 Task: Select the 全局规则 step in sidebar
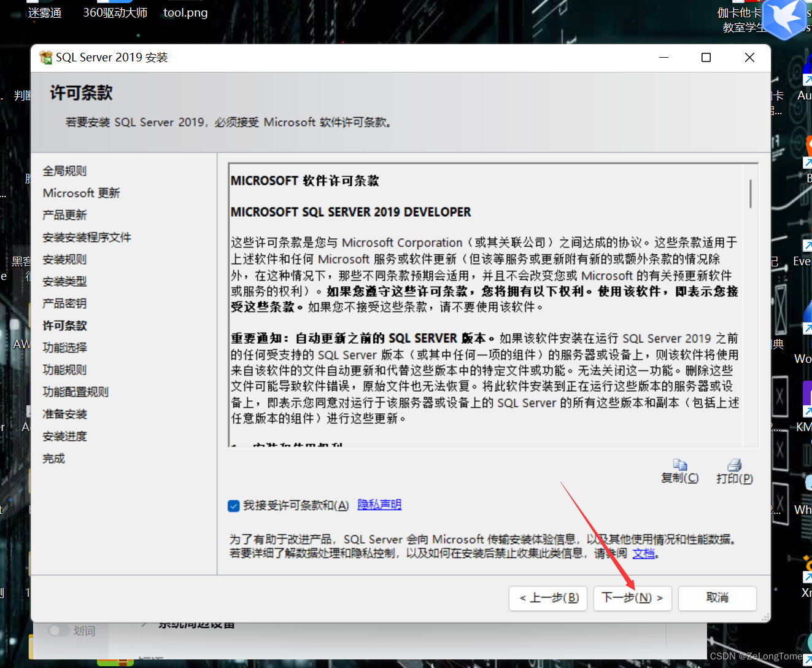click(x=64, y=171)
